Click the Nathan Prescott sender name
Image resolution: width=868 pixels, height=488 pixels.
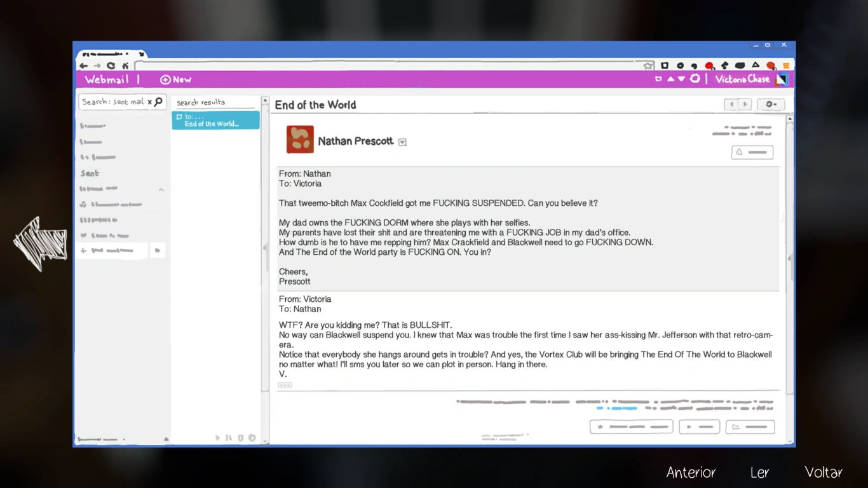tap(356, 141)
